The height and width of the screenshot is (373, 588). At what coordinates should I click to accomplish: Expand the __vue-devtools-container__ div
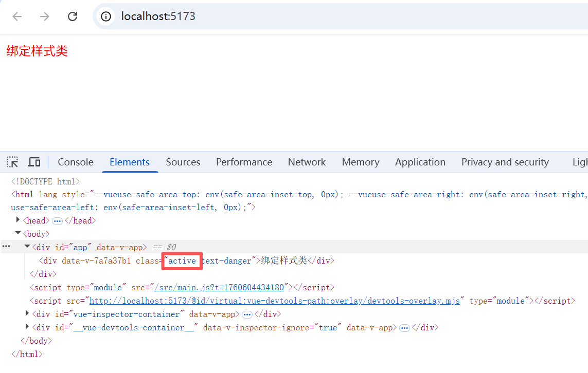27,327
